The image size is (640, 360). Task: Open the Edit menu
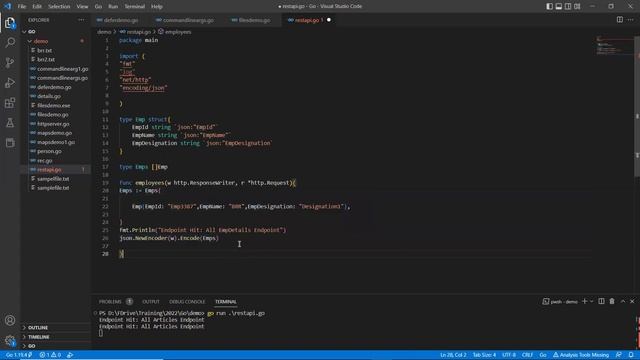tap(37, 7)
